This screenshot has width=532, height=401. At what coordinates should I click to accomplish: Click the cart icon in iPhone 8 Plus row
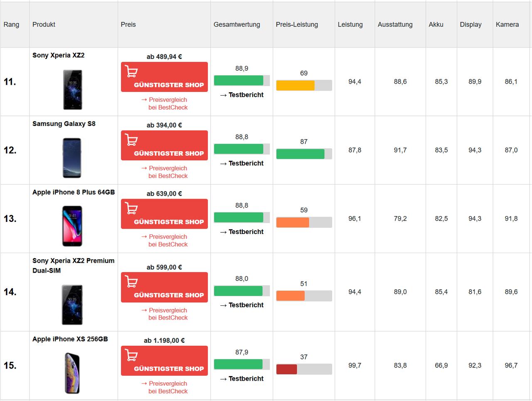pyautogui.click(x=131, y=209)
